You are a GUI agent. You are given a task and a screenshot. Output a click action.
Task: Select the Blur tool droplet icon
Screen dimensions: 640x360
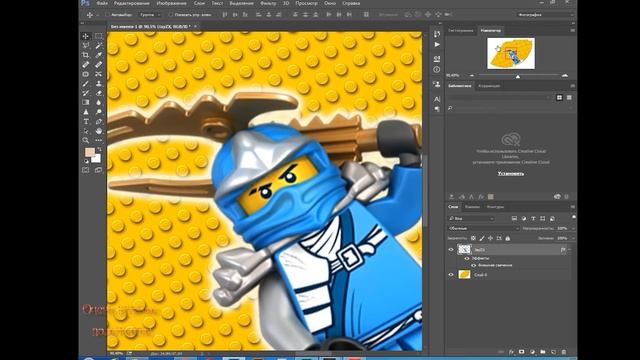(x=99, y=102)
